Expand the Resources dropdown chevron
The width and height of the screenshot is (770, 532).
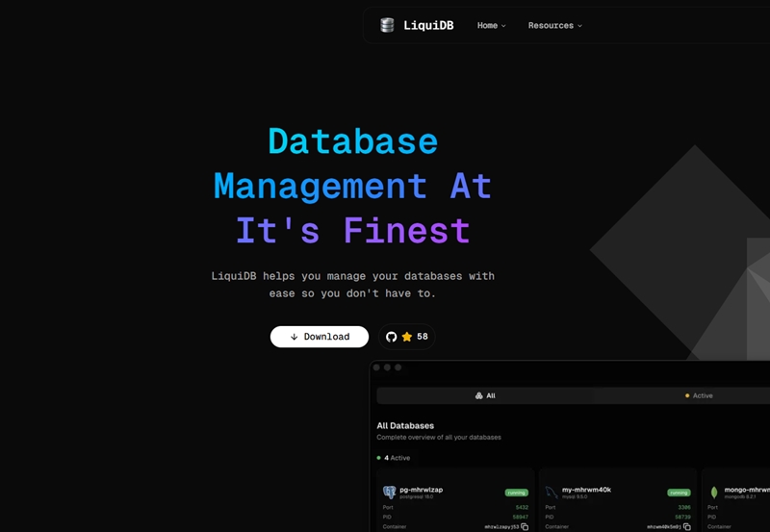point(579,26)
